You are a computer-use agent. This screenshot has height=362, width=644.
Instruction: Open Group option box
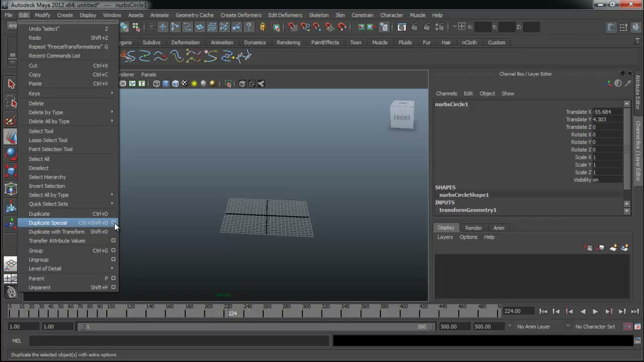click(113, 250)
